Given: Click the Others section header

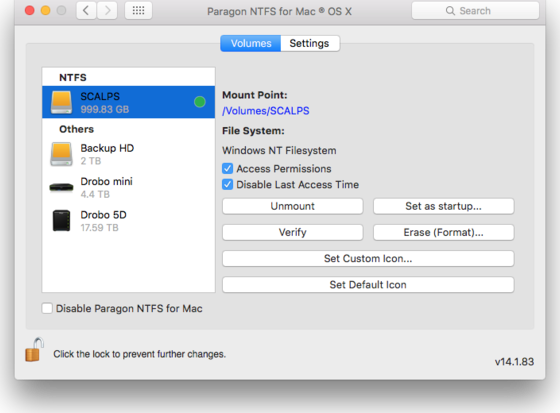Looking at the screenshot, I should coord(76,129).
